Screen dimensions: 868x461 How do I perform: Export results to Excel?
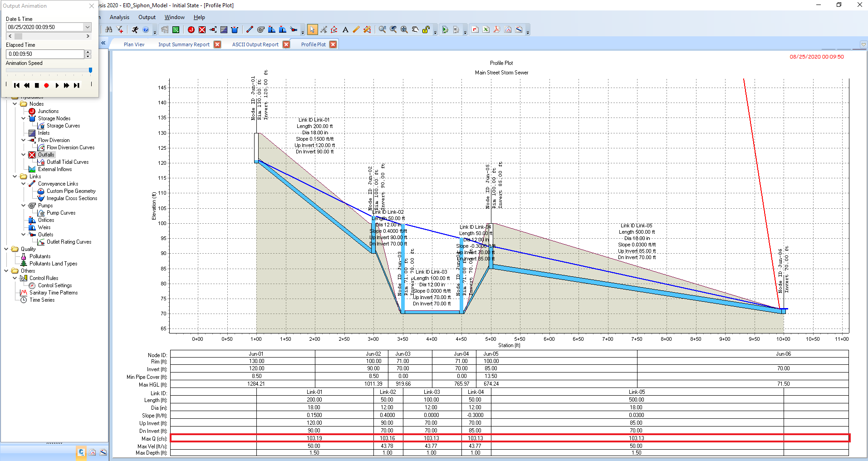tap(485, 29)
